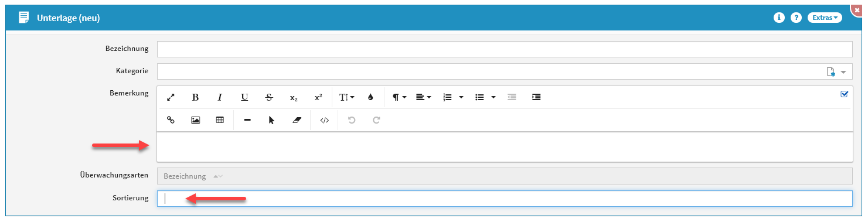The width and height of the screenshot is (868, 222).
Task: Clear formatting with the eraser icon
Action: click(x=296, y=120)
